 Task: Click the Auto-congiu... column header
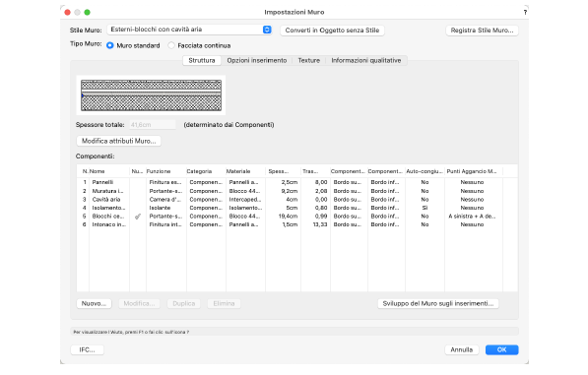tap(425, 171)
